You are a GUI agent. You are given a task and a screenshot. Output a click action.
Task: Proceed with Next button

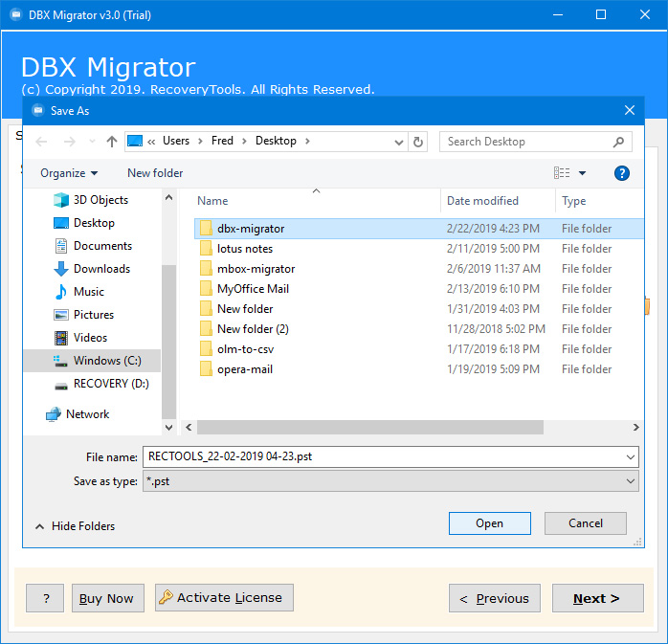pos(598,598)
